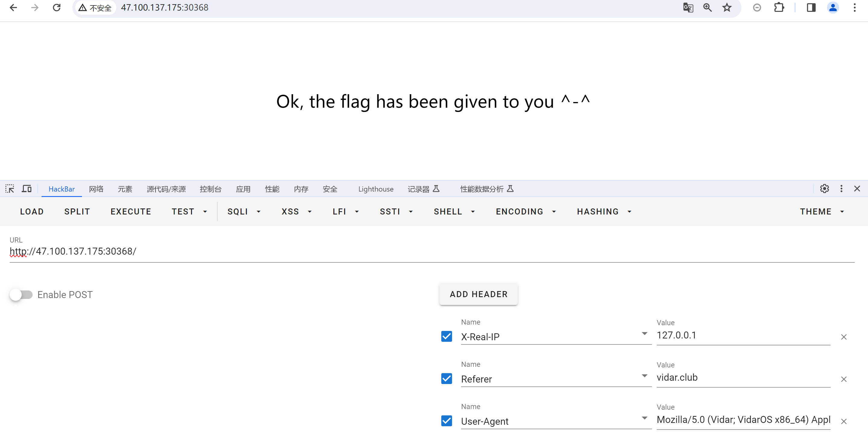The image size is (868, 438).
Task: Uncheck the Referer header checkbox
Action: point(446,379)
